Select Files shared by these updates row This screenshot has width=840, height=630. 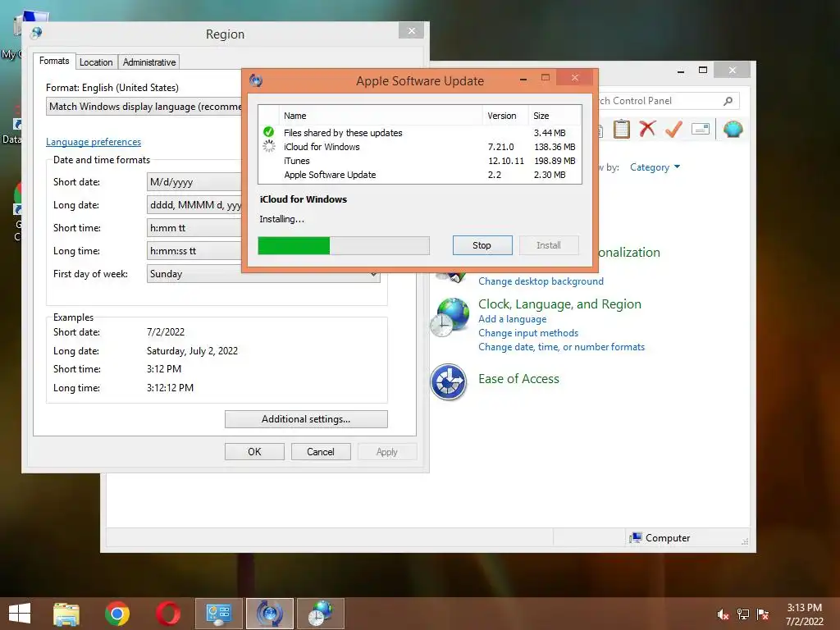[419, 133]
